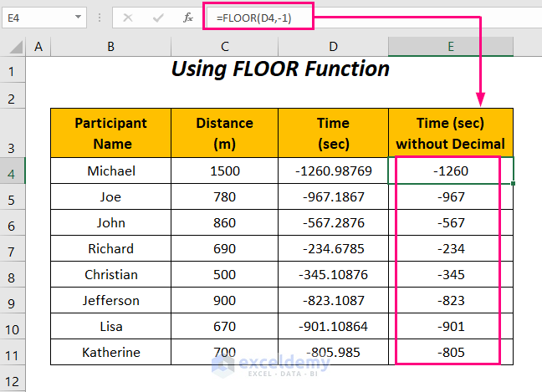Select column D header

pos(333,47)
